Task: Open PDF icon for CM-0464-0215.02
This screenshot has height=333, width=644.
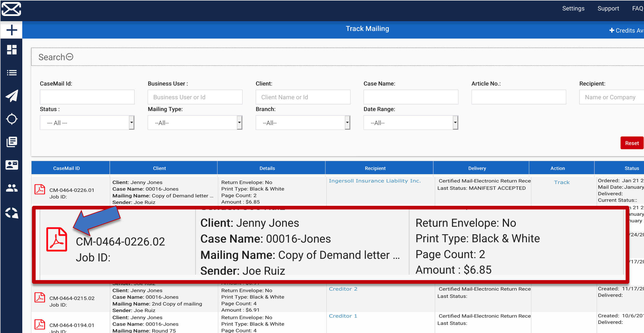Action: [x=40, y=298]
